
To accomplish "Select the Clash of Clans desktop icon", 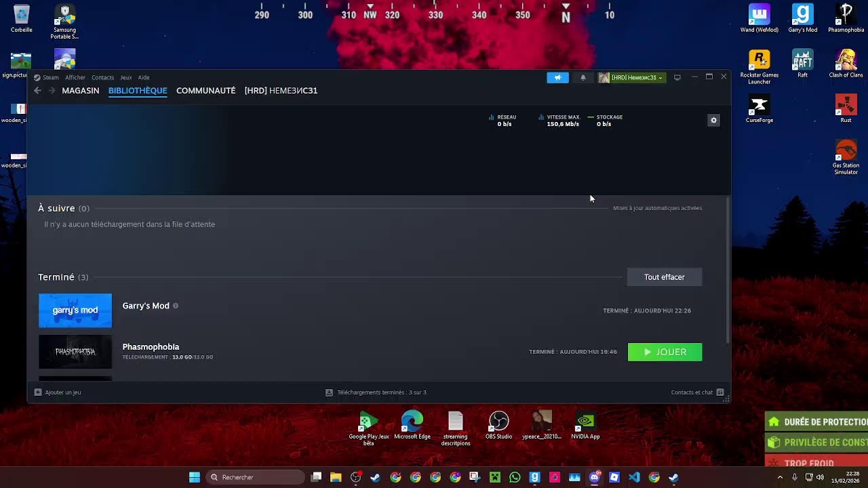I will pos(846,64).
